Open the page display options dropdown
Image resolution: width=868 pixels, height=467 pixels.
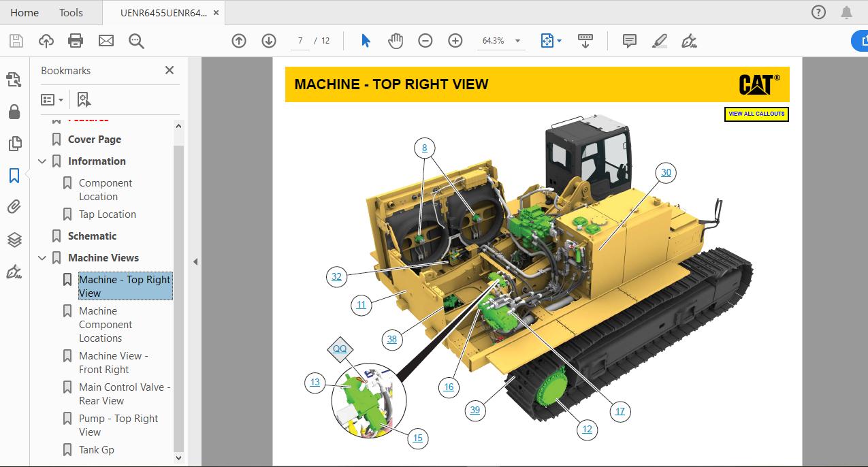tap(551, 41)
